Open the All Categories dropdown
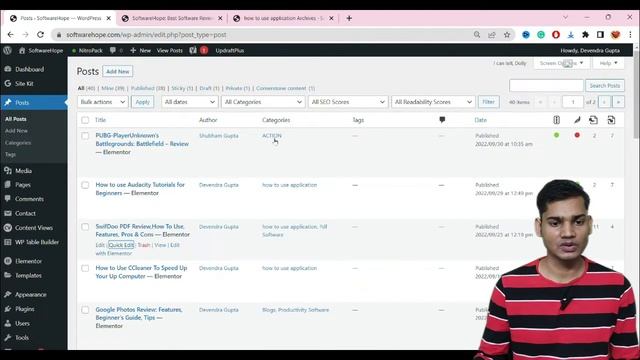640x360 pixels. coord(263,102)
